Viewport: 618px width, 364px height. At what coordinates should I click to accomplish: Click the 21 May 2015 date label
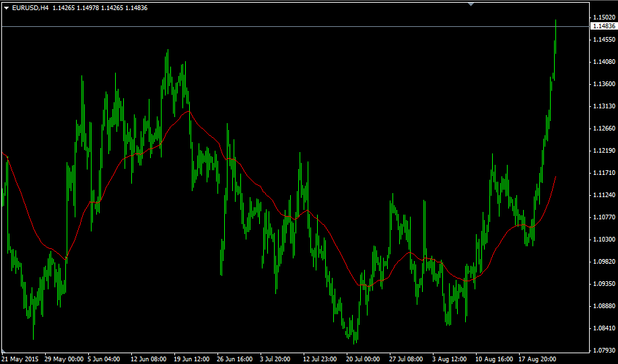[x=22, y=359]
